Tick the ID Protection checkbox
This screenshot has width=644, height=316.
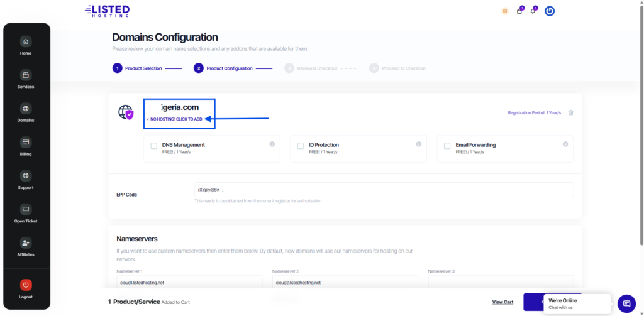click(x=301, y=146)
